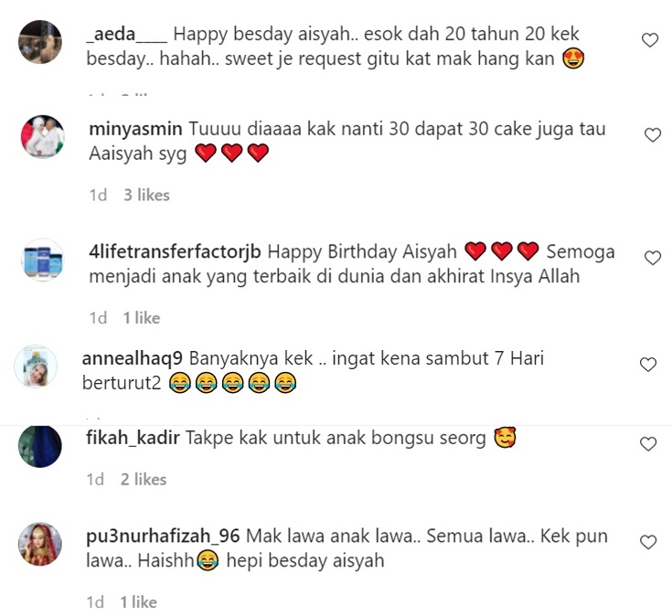
Task: Visit the annealhaq9 username link
Action: (x=133, y=359)
